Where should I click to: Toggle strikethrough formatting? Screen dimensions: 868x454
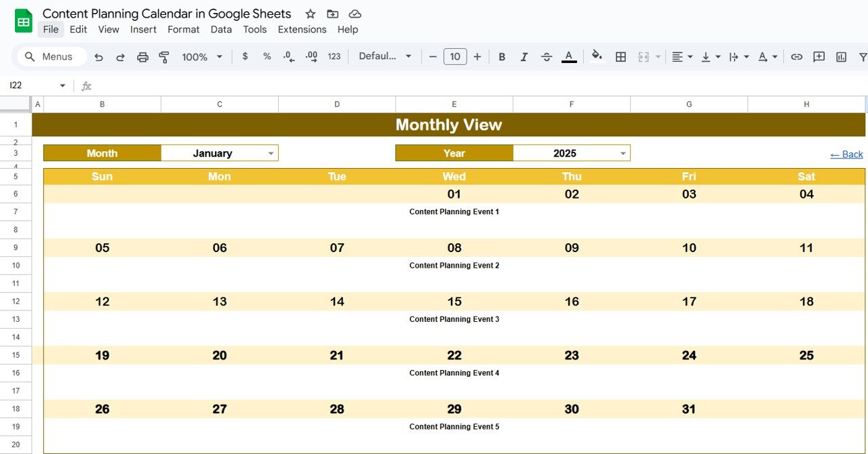547,57
